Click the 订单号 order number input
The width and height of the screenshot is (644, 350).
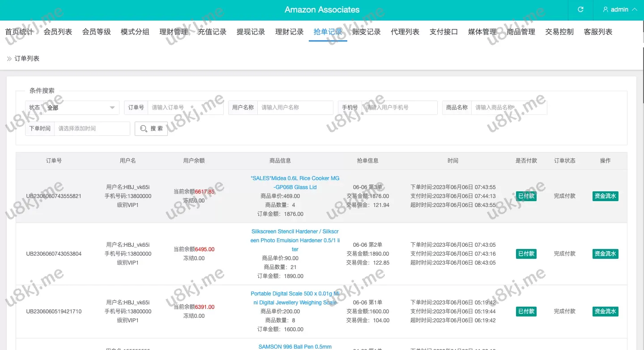click(x=185, y=108)
